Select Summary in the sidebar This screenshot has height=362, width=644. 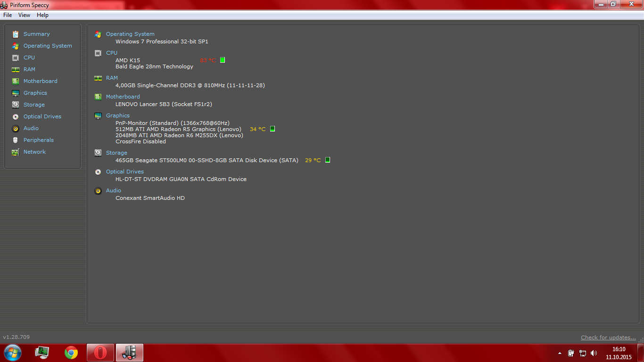(x=37, y=34)
